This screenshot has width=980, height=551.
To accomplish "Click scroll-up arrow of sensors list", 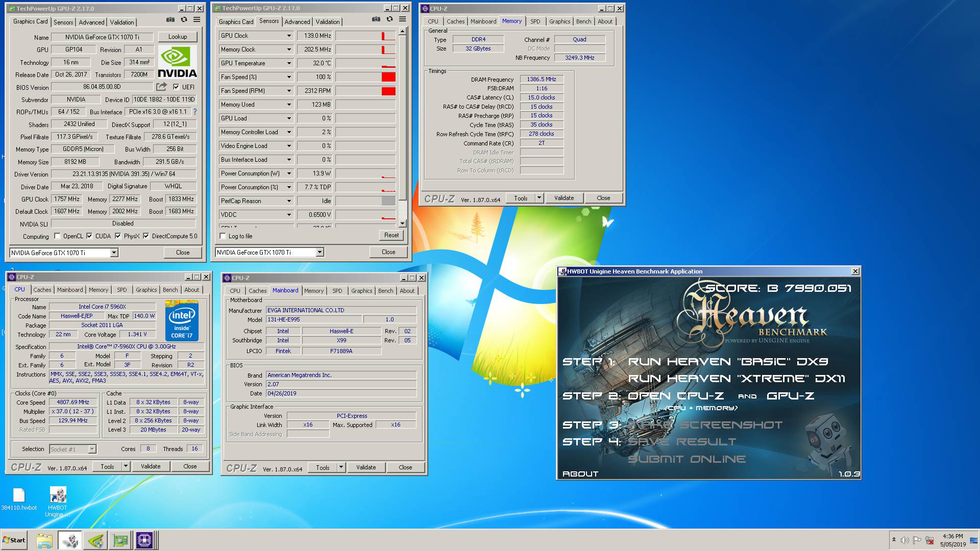I will tap(402, 32).
